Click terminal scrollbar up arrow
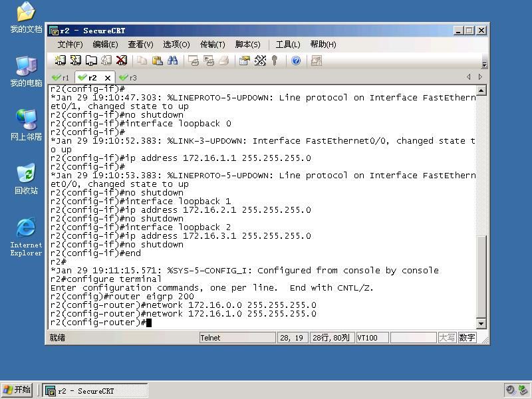 481,90
